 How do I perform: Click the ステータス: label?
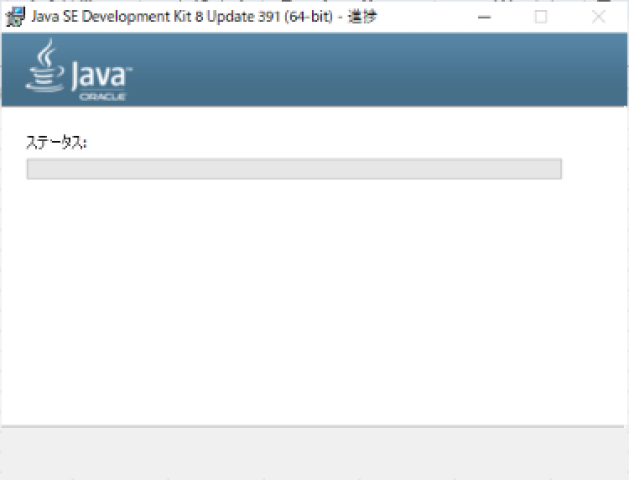[56, 142]
